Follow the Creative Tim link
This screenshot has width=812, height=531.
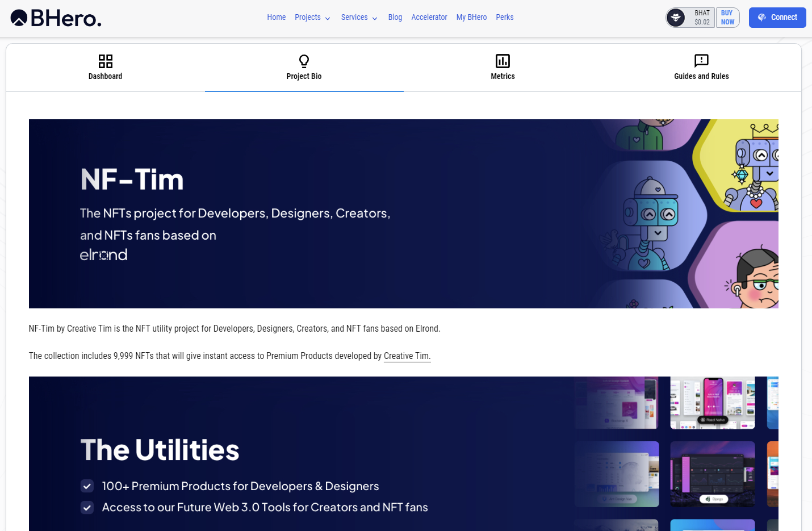407,356
